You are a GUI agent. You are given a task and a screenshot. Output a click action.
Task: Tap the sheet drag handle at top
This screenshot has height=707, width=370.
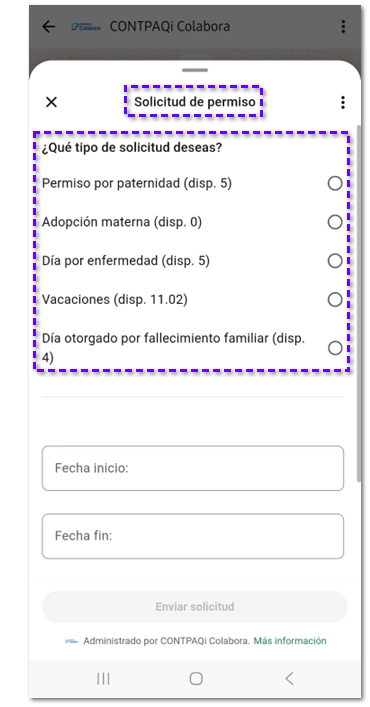click(195, 70)
